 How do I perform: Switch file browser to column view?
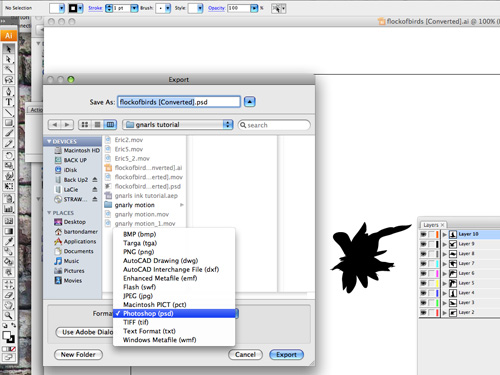(110, 125)
